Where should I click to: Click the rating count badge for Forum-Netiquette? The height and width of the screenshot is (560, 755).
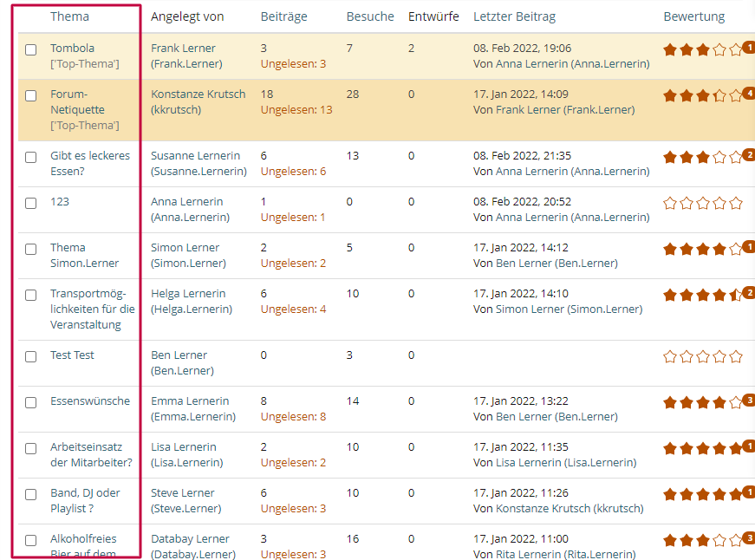749,94
